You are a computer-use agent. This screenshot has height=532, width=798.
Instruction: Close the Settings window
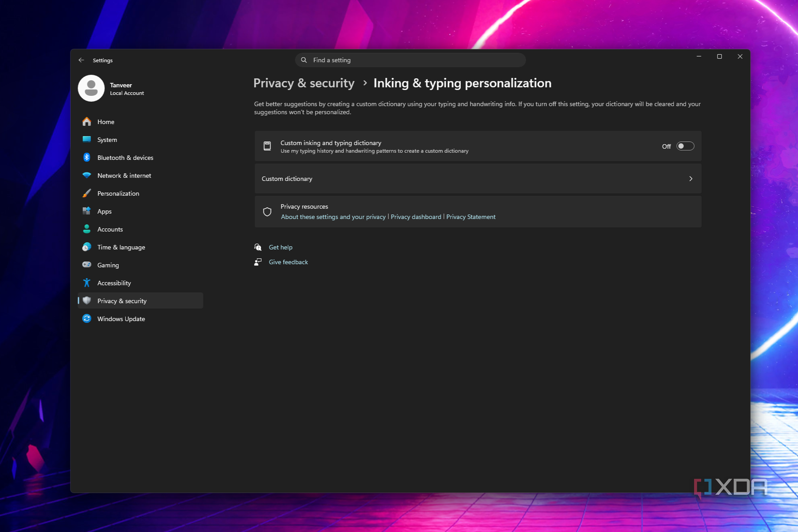coord(740,57)
